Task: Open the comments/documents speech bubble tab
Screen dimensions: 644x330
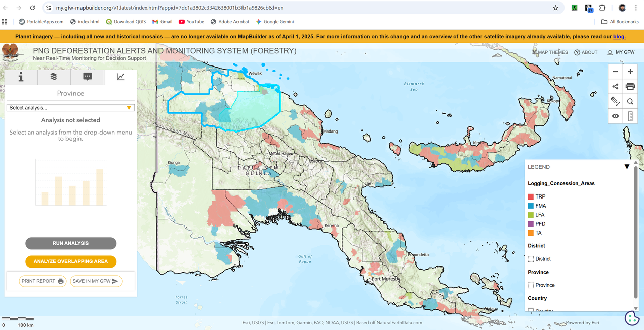Action: pyautogui.click(x=87, y=77)
